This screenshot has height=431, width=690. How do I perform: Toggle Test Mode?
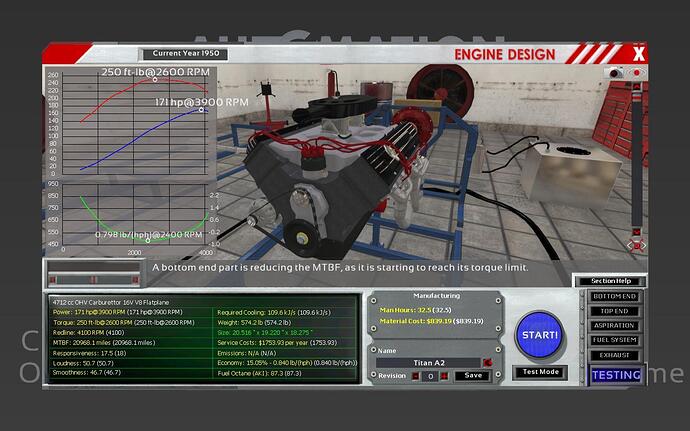pyautogui.click(x=540, y=372)
